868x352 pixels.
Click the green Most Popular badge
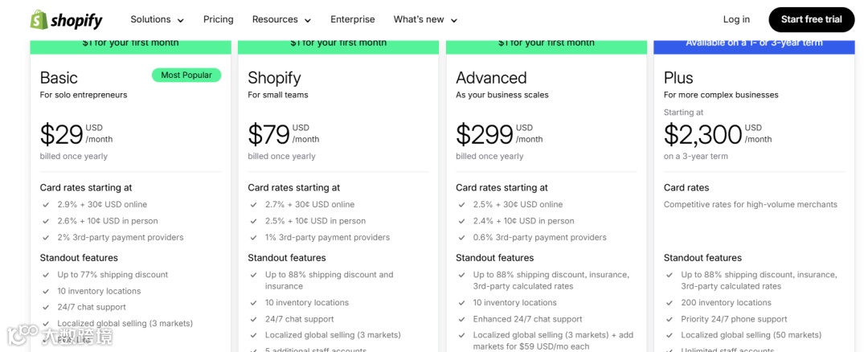186,76
